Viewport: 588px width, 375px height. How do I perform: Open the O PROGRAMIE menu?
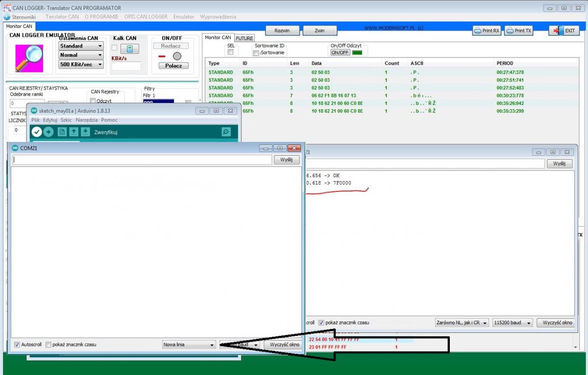(101, 17)
